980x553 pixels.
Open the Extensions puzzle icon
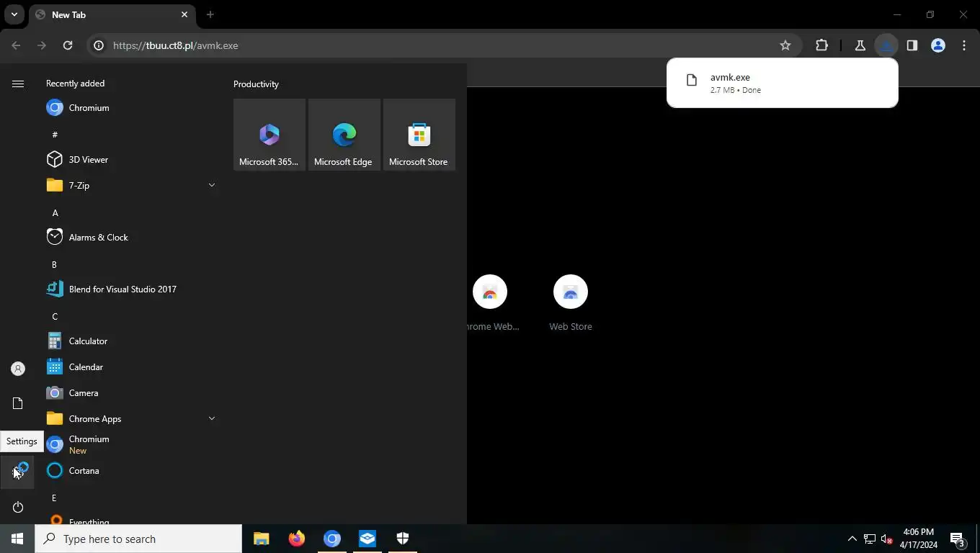click(821, 45)
